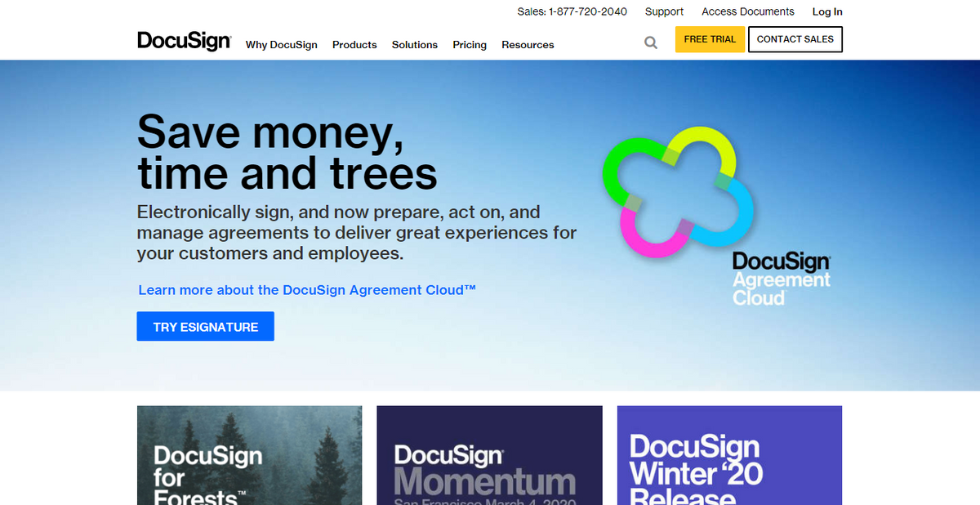The image size is (980, 505).
Task: Select Pricing in the navigation bar
Action: (470, 45)
